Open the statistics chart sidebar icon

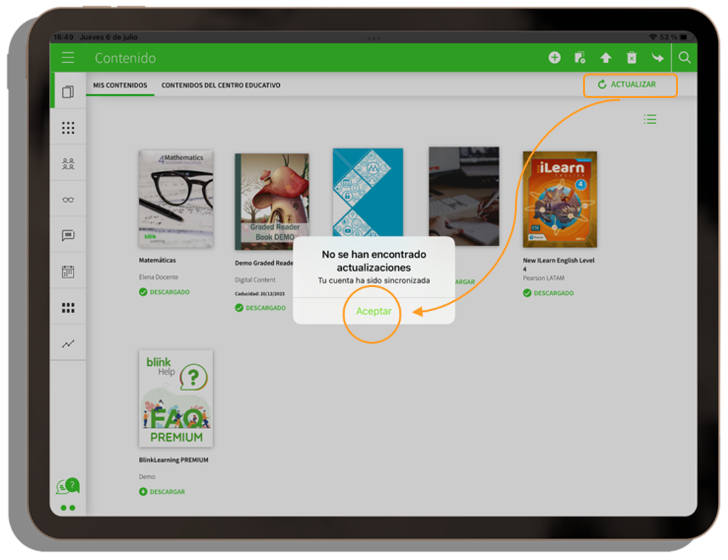[68, 344]
